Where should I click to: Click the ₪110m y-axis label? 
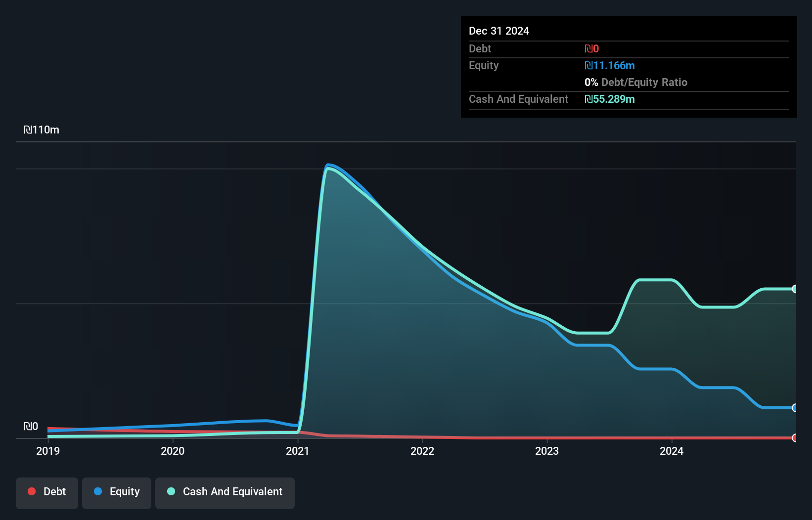tap(42, 130)
